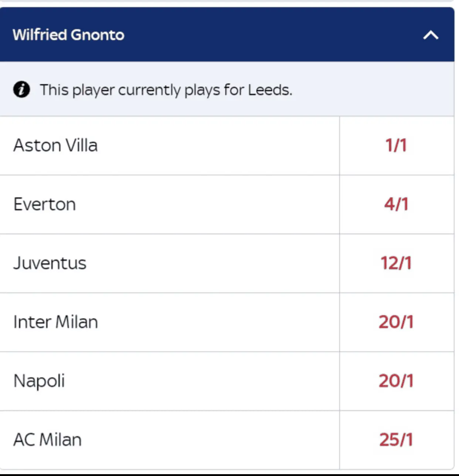This screenshot has height=476, width=459.
Task: Click the Inter Milan team name
Action: pos(55,322)
